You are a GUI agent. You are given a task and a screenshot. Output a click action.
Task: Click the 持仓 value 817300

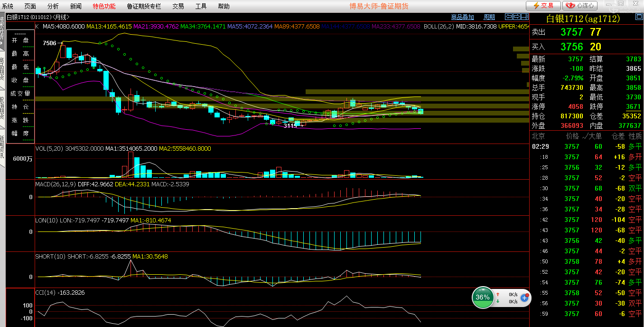[571, 116]
